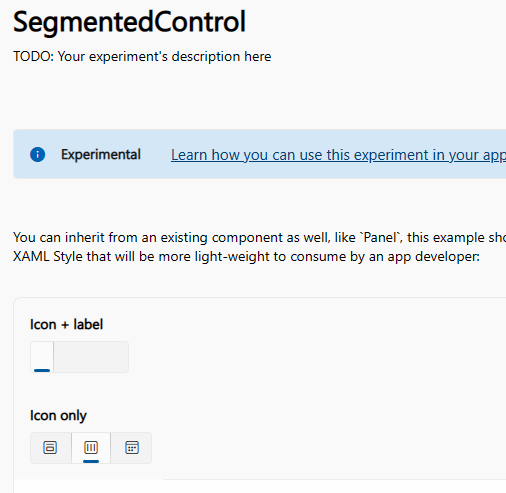Click the SegmentedControl page title
The width and height of the screenshot is (506, 493).
click(129, 22)
